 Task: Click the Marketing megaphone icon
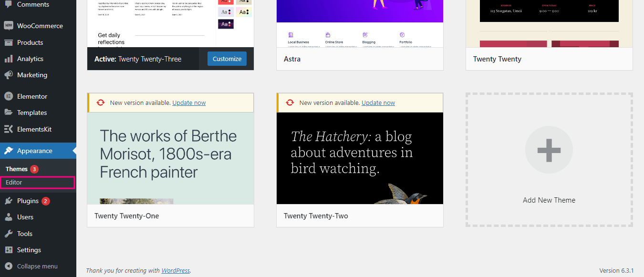point(9,75)
